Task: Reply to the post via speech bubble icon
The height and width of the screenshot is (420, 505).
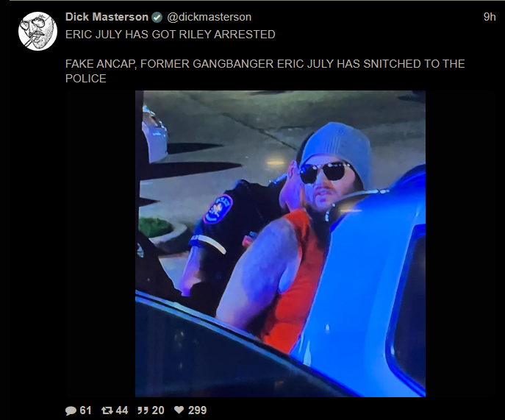Action: click(71, 410)
